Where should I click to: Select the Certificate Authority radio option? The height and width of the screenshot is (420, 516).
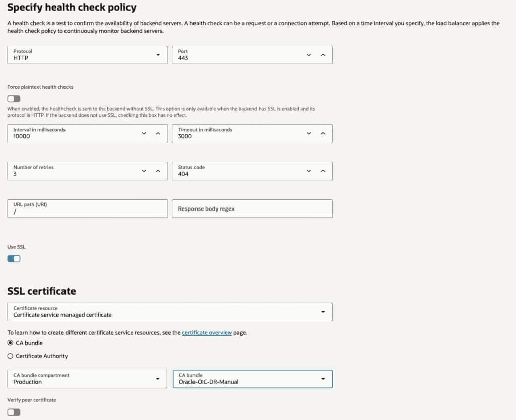pyautogui.click(x=11, y=356)
